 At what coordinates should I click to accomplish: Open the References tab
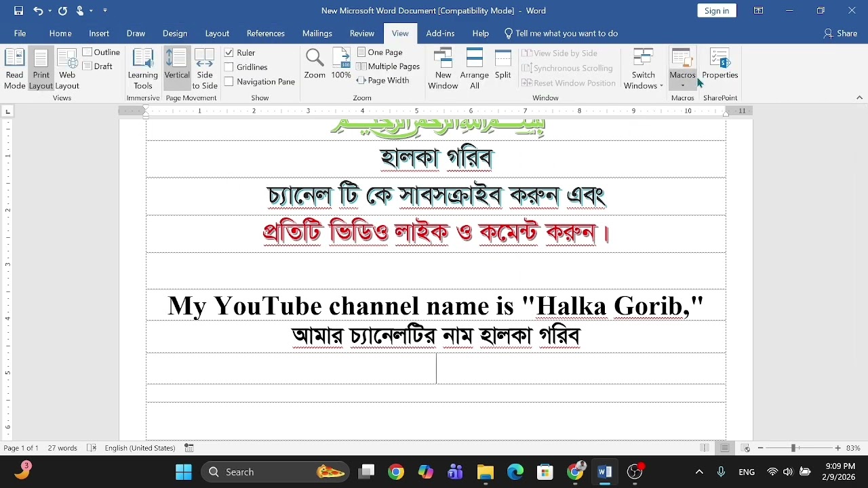(x=266, y=33)
